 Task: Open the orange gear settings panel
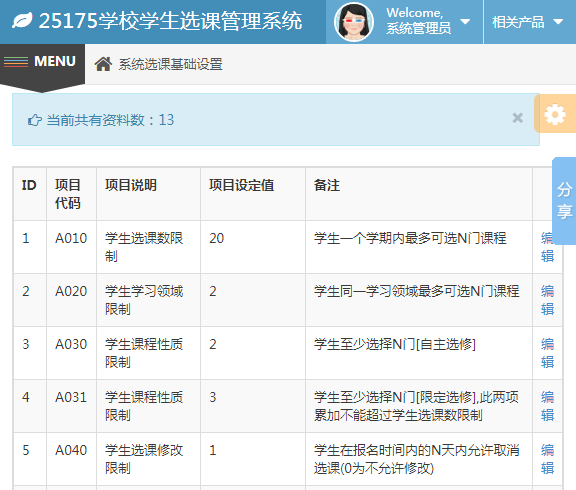pyautogui.click(x=555, y=114)
